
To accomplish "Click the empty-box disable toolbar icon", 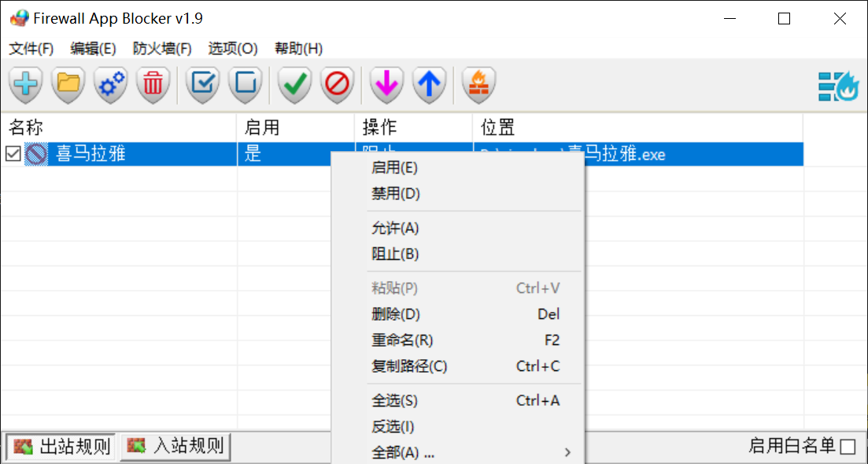I will (246, 85).
